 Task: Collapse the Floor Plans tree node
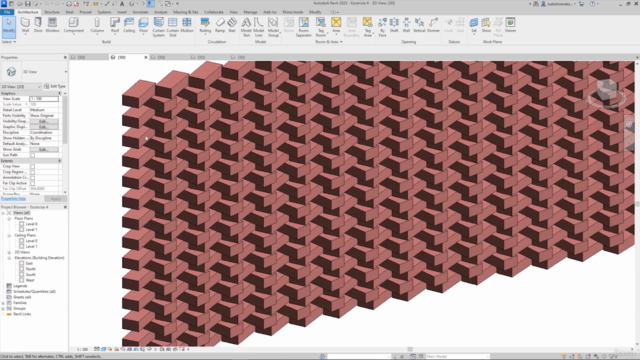(9, 219)
